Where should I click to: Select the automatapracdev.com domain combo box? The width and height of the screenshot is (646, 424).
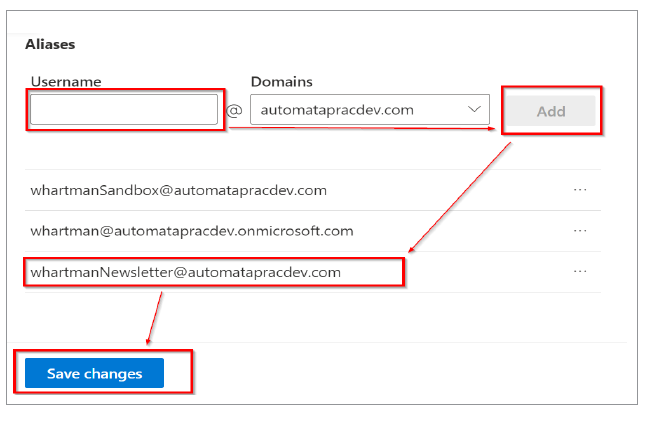tap(358, 110)
